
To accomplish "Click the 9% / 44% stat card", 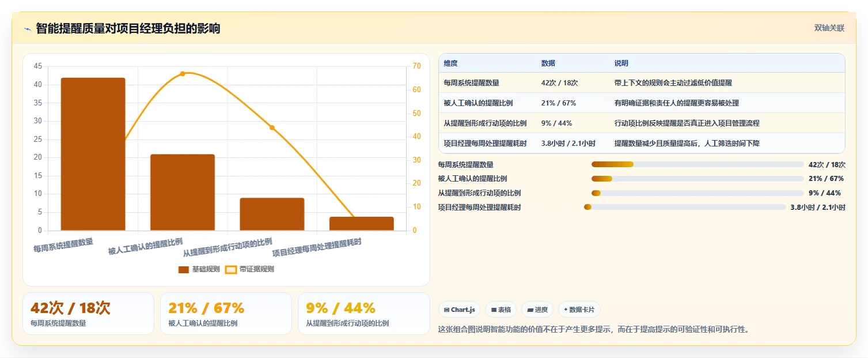I will (363, 314).
